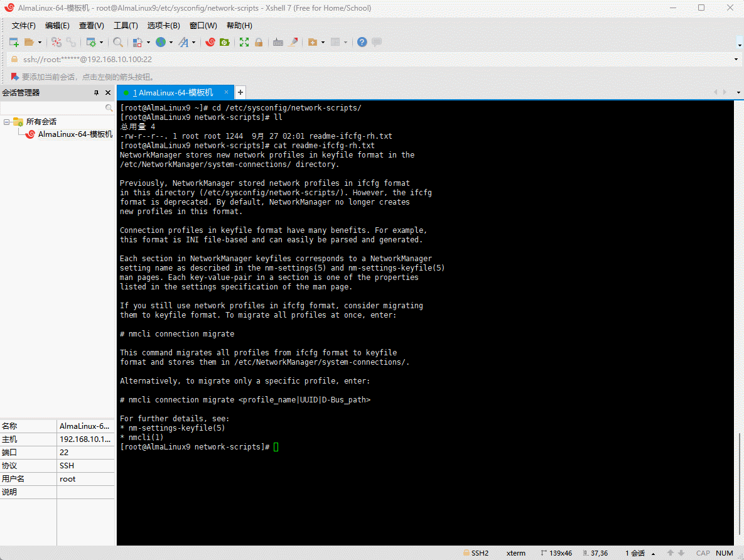
Task: Collapse the 所有会话 tree node
Action: coord(6,122)
